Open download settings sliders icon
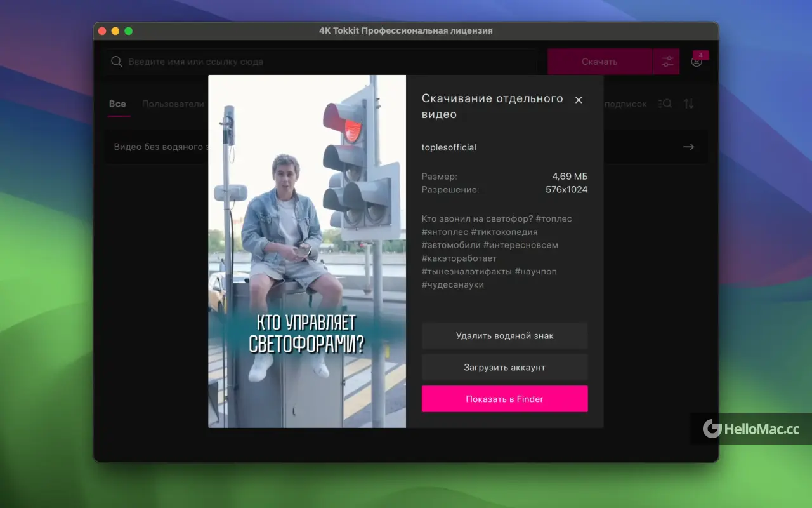Viewport: 812px width, 508px height. pos(667,62)
